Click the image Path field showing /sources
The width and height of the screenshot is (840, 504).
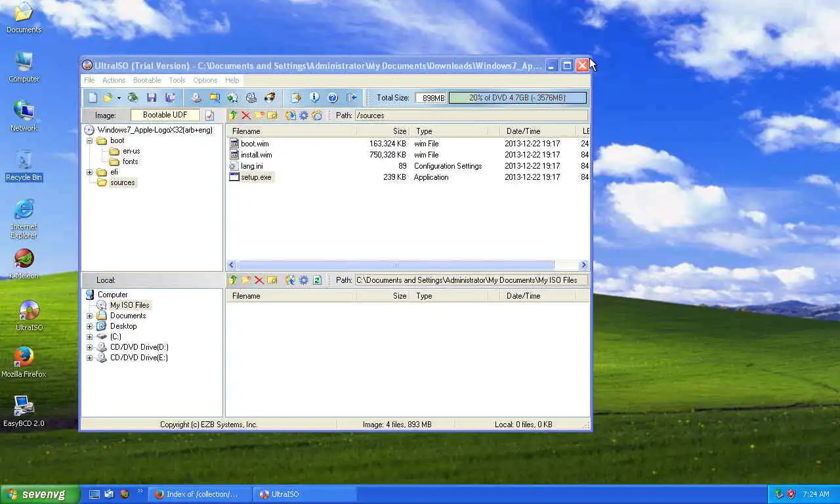[471, 115]
